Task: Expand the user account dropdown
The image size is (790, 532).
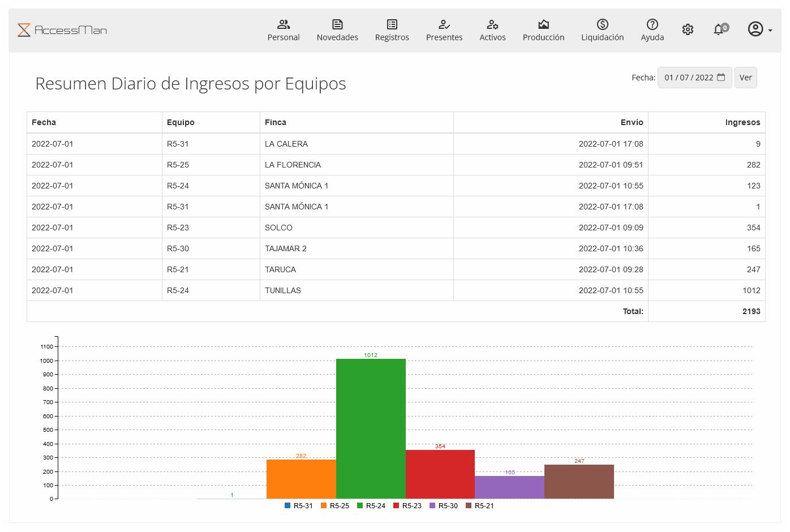Action: [x=759, y=29]
